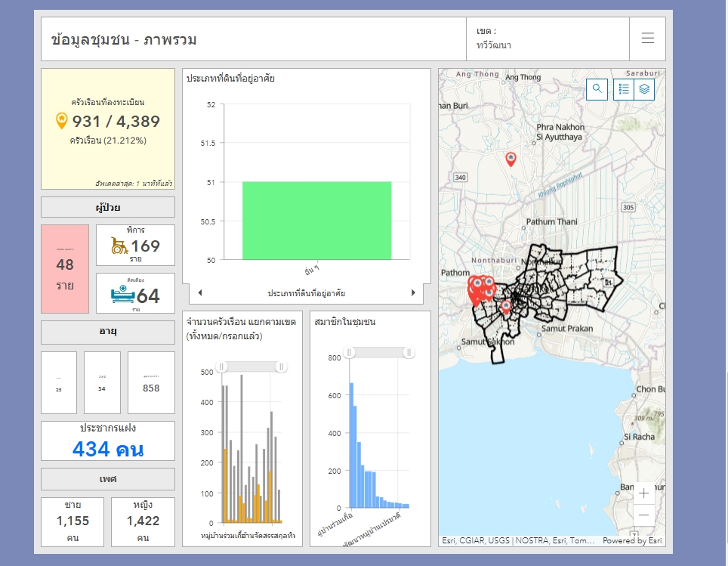
Task: Click the Powered by Esri link
Action: 633,540
